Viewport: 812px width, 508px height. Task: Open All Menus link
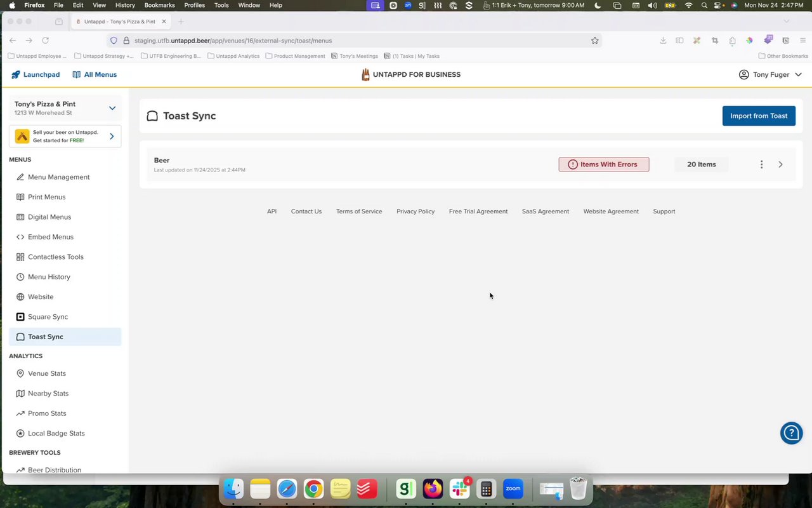click(95, 74)
